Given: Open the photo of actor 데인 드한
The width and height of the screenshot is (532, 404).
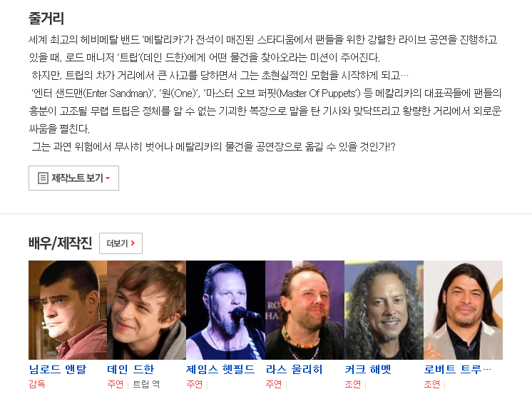Looking at the screenshot, I should [147, 310].
